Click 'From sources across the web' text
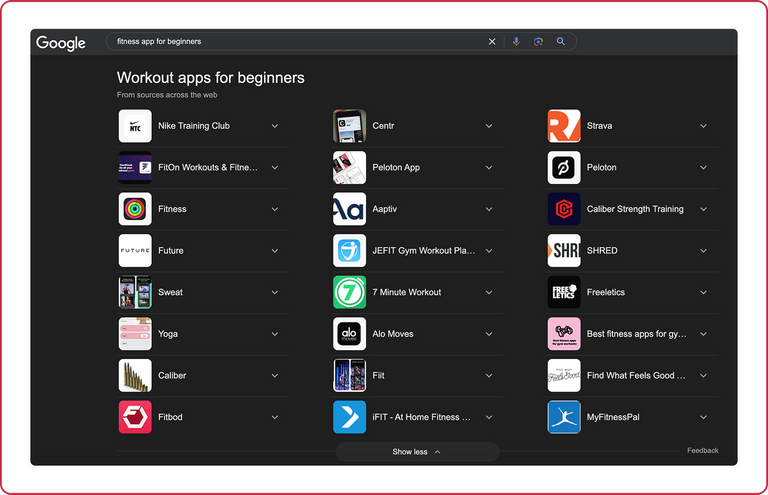Screen dimensions: 768x495 tap(167, 95)
